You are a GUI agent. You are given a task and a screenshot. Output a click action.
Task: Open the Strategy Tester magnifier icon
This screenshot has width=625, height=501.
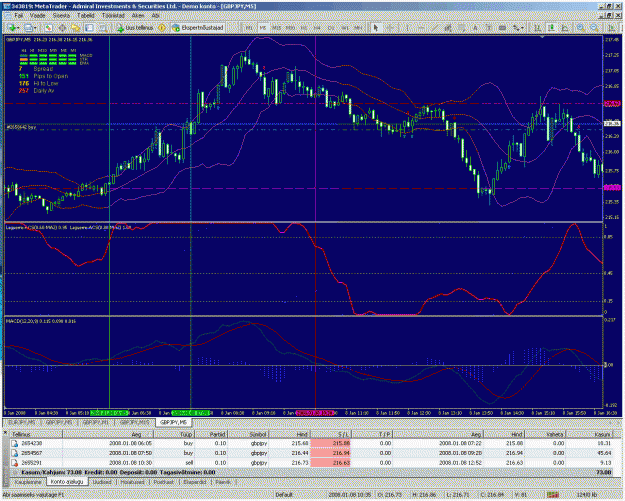(103, 28)
